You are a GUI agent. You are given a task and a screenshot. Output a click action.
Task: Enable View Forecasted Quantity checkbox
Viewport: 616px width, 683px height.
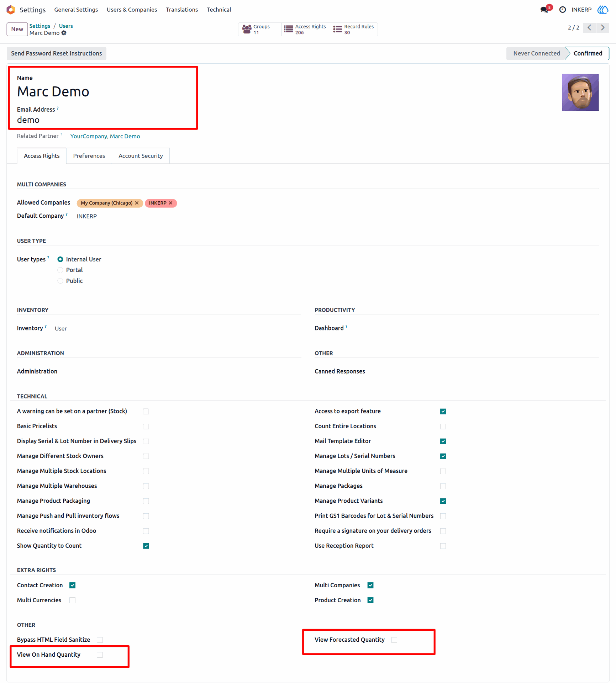point(394,640)
